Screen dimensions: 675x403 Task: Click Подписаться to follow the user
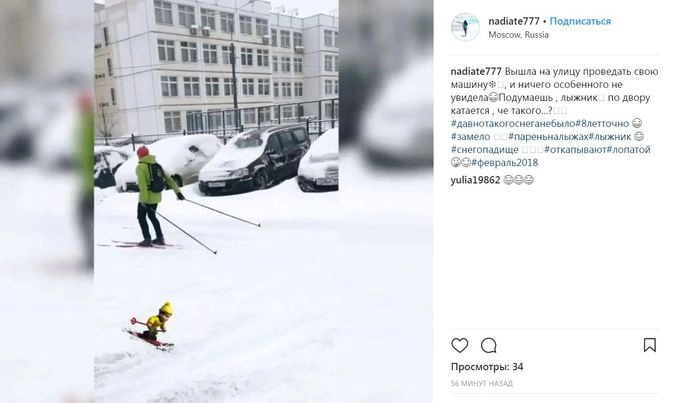580,21
